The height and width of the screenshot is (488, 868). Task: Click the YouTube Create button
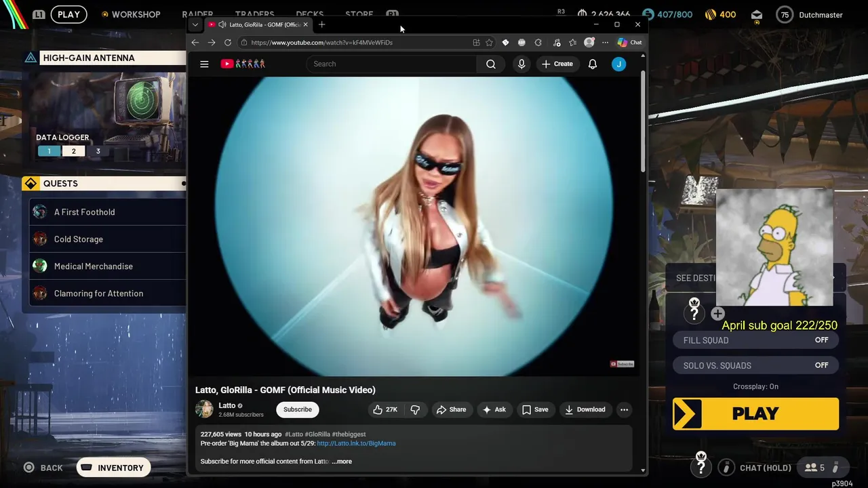point(557,64)
